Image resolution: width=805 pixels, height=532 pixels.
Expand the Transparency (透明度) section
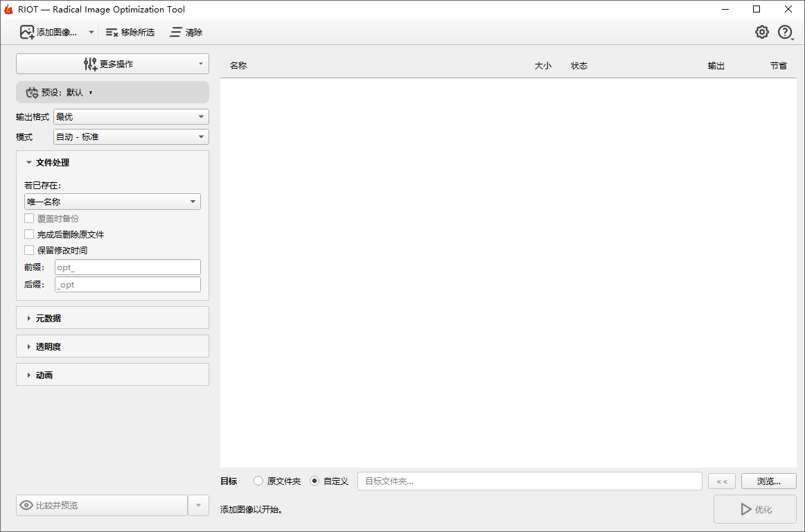coord(112,346)
